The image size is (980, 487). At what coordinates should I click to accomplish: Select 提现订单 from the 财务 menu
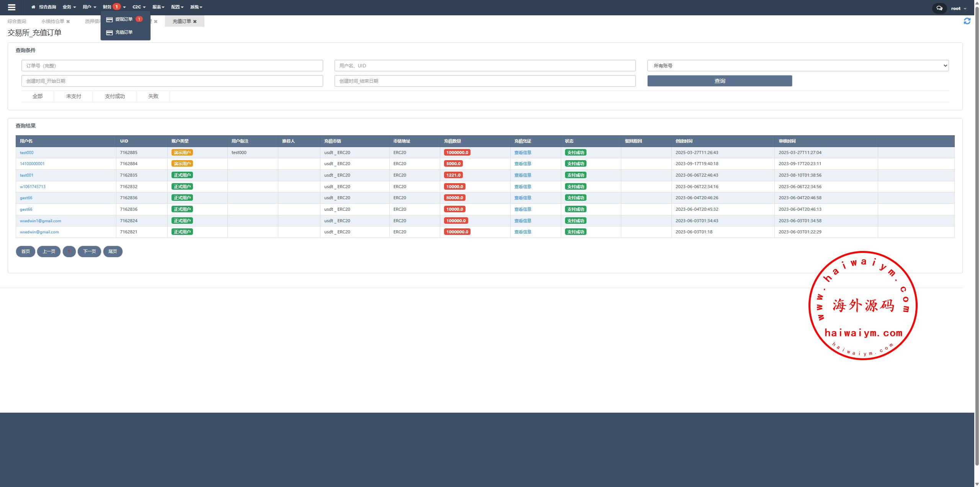124,19
